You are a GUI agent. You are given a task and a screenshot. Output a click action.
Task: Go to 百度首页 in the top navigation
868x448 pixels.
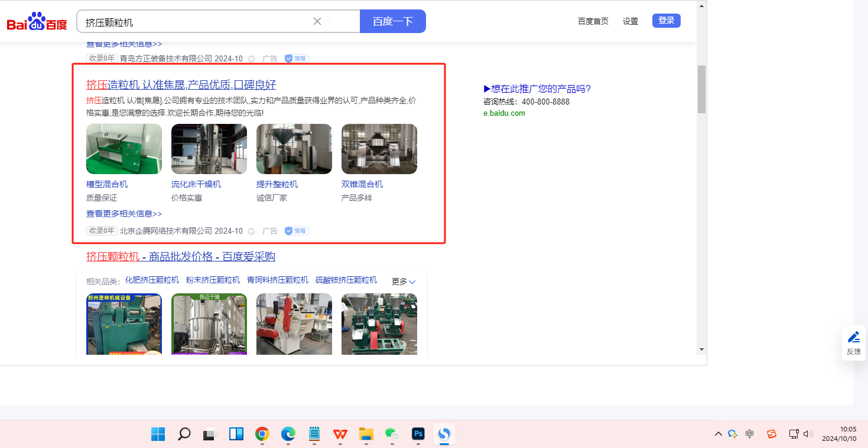(x=593, y=21)
